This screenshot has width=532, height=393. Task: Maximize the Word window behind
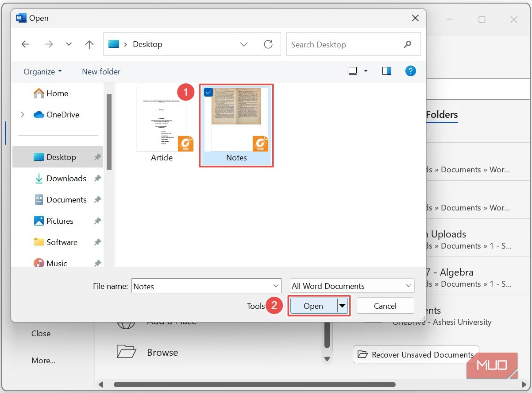pyautogui.click(x=482, y=19)
